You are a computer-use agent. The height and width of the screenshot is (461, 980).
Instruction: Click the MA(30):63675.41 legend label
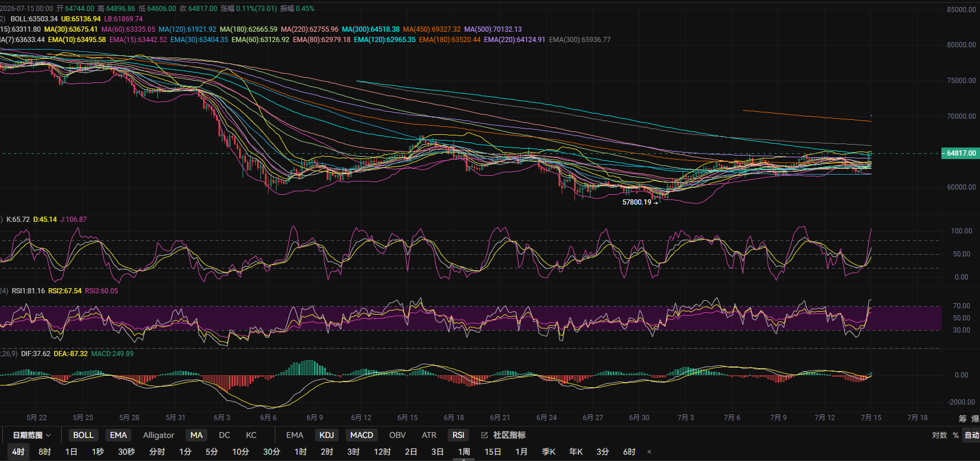coord(71,29)
